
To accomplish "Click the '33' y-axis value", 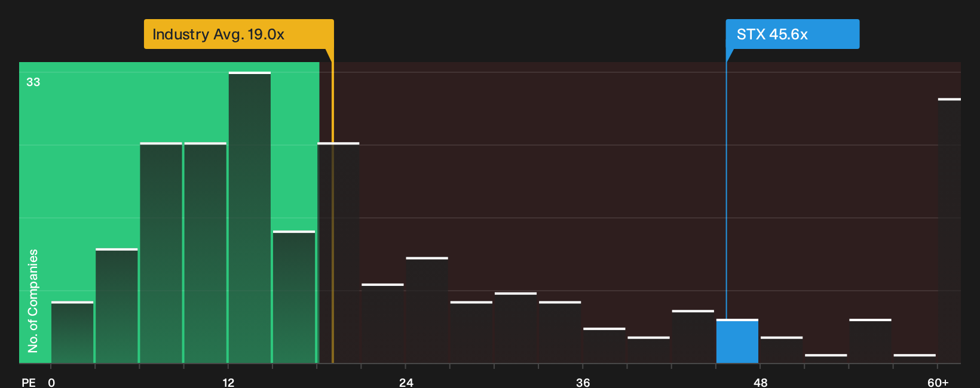I will tap(33, 82).
